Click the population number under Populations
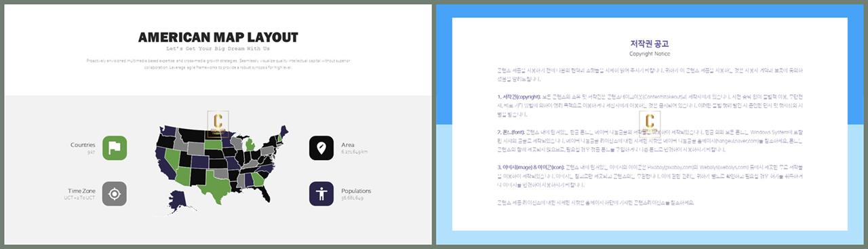The width and height of the screenshot is (868, 249). [353, 198]
